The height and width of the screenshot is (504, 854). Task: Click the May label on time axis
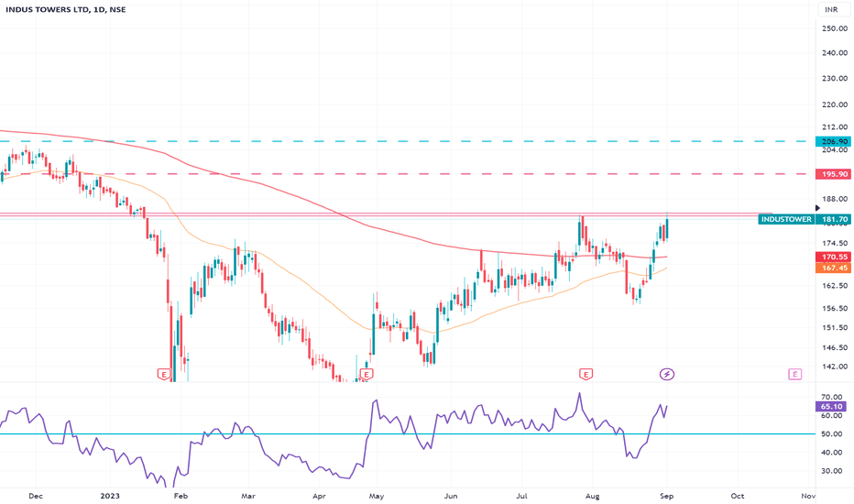point(377,496)
